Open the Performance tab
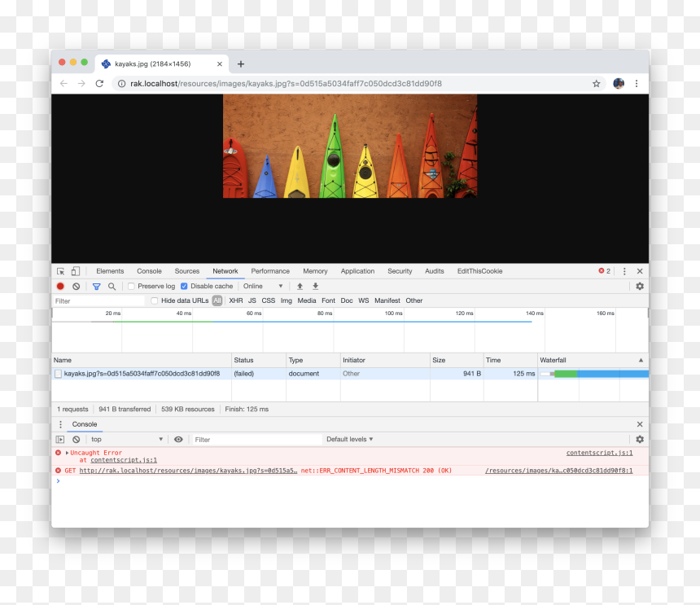The height and width of the screenshot is (605, 700). pos(270,271)
